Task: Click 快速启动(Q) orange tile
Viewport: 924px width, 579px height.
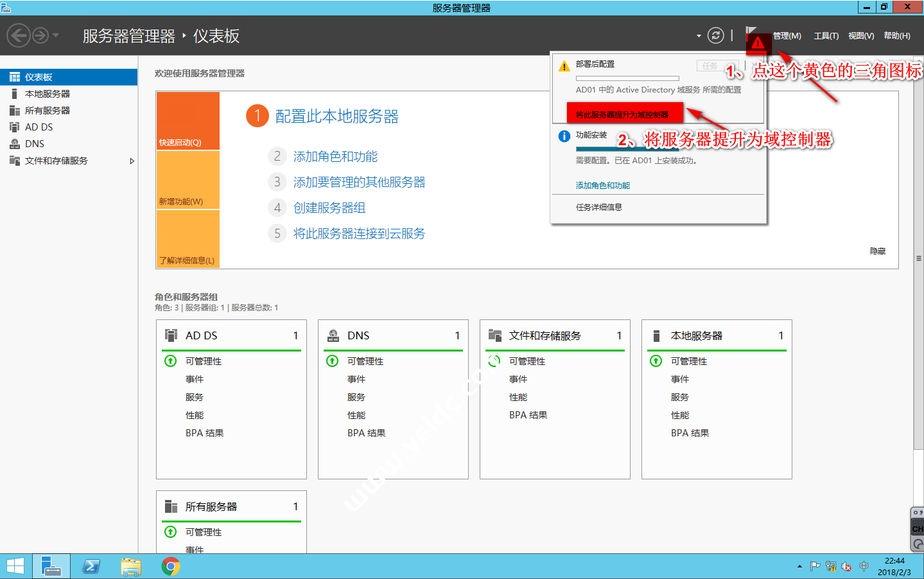Action: point(187,121)
